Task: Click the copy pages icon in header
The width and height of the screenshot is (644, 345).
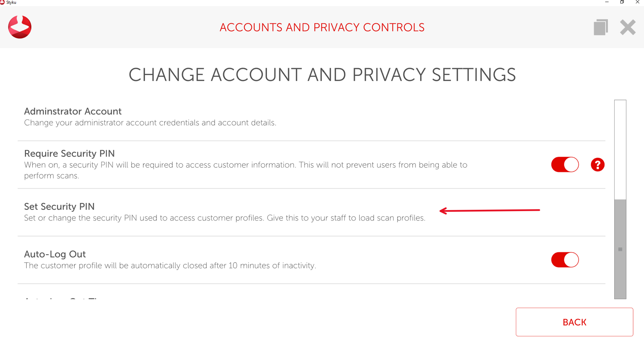Action: coord(600,27)
